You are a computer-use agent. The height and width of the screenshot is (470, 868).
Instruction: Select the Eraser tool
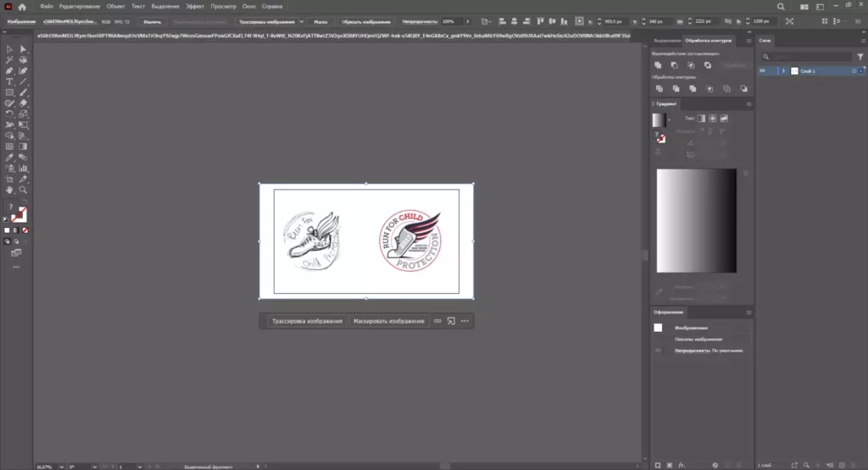click(23, 103)
